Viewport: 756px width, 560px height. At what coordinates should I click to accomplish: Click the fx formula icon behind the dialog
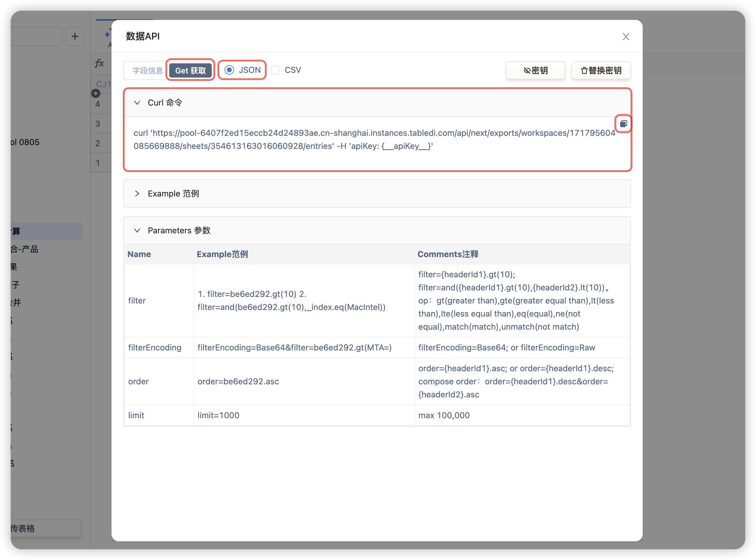point(99,63)
